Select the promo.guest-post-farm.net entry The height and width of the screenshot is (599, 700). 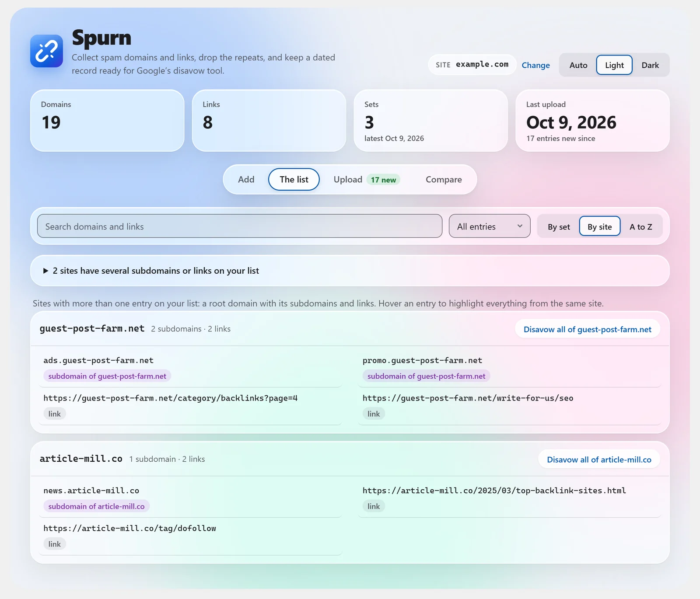[x=509, y=369]
